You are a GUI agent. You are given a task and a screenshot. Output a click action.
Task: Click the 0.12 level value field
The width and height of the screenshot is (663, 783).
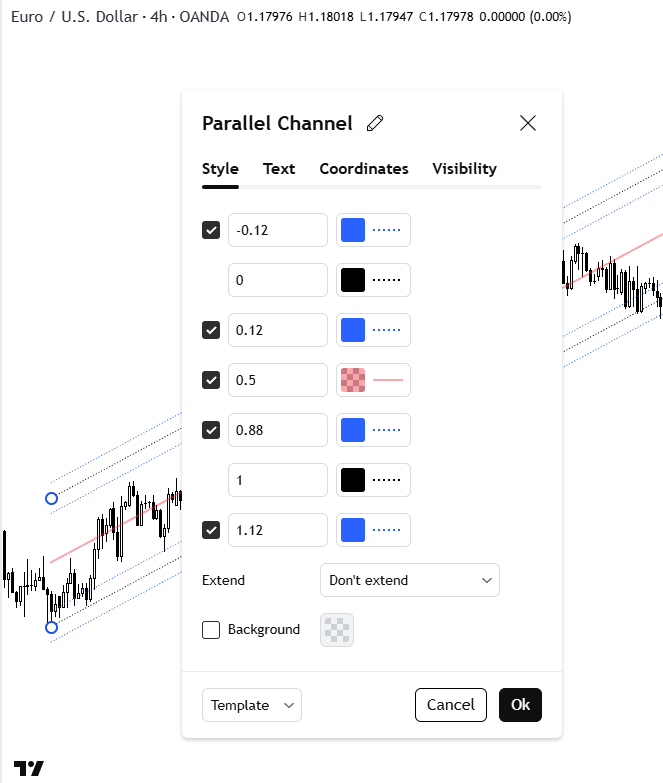278,330
